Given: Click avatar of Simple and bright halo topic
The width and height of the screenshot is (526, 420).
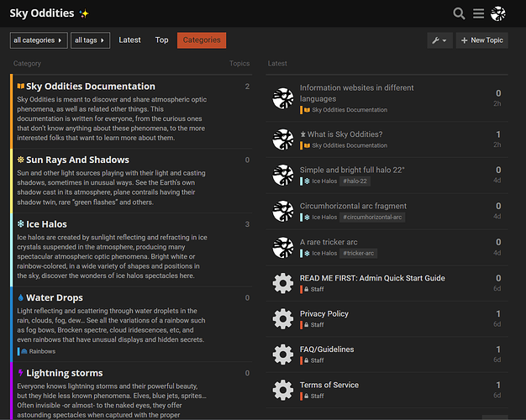Looking at the screenshot, I should point(283,175).
